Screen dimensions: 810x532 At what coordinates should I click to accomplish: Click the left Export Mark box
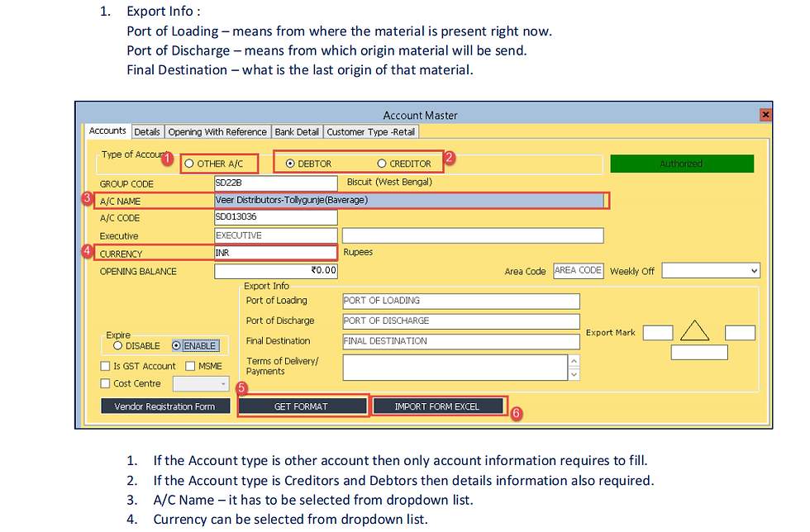point(658,333)
